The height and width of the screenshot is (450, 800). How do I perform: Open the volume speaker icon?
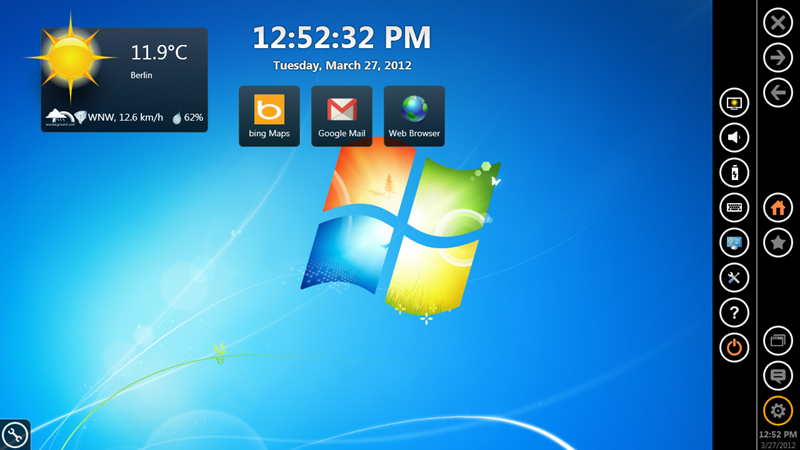(734, 137)
